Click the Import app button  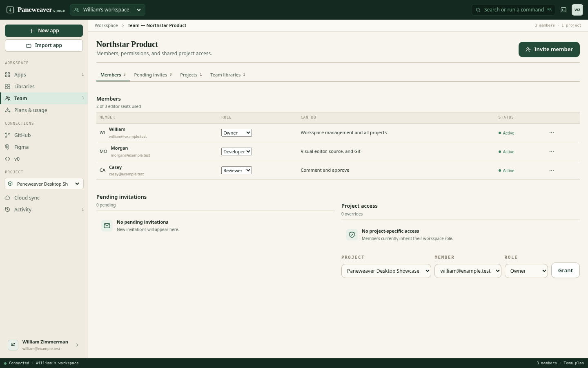[44, 45]
